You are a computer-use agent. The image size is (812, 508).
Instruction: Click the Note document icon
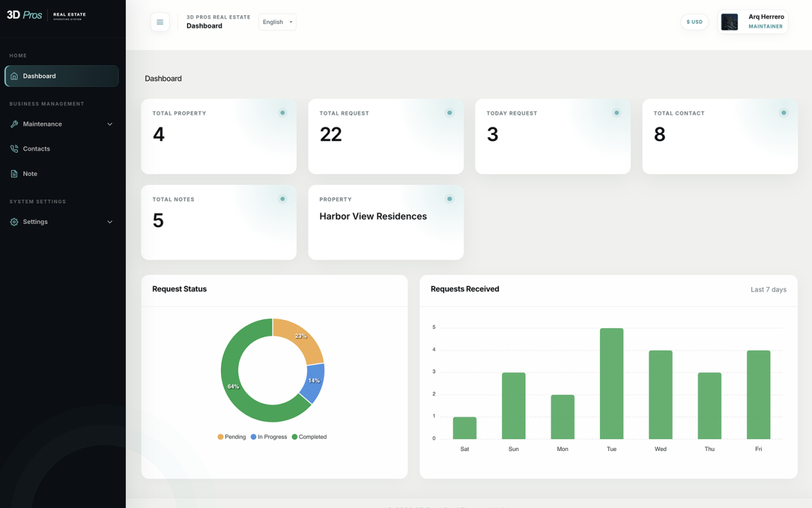point(14,173)
